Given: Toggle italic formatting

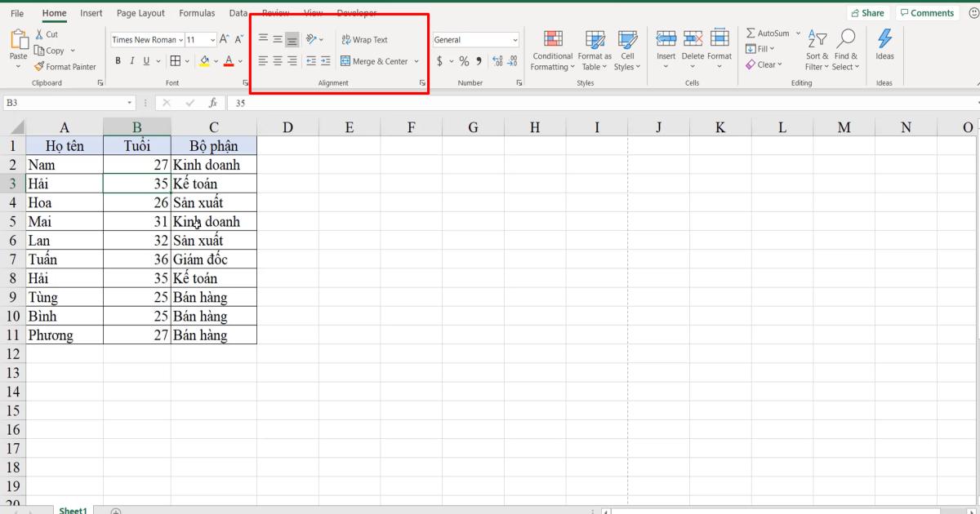Looking at the screenshot, I should coord(132,60).
